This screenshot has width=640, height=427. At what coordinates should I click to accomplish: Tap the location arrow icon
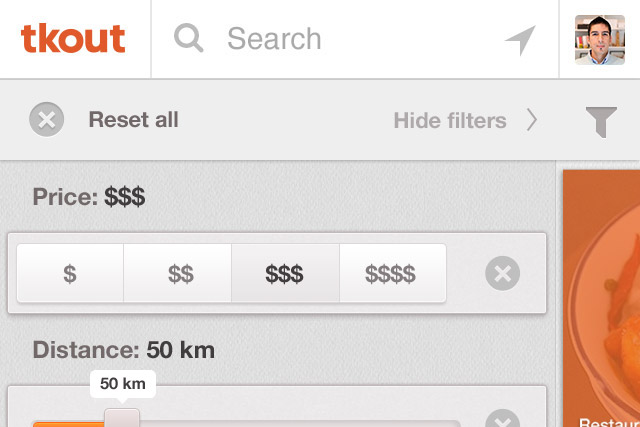[x=520, y=40]
